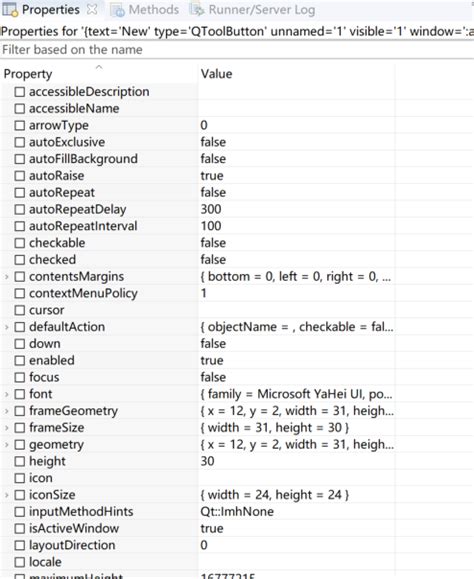474x579 pixels.
Task: Click the Properties tab icon
Action: (10, 10)
